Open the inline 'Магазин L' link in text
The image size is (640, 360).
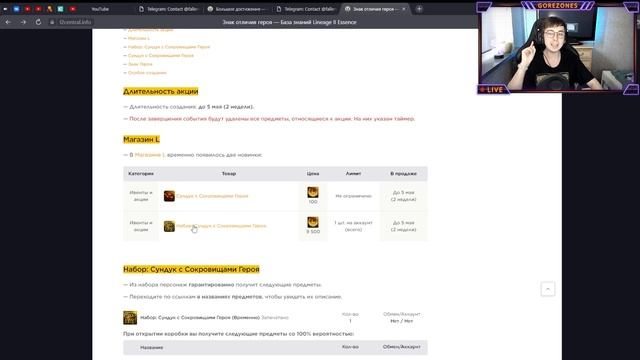149,155
